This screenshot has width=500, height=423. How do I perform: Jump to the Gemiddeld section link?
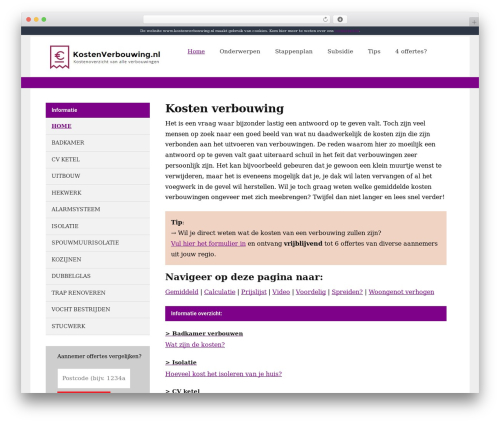pos(182,292)
